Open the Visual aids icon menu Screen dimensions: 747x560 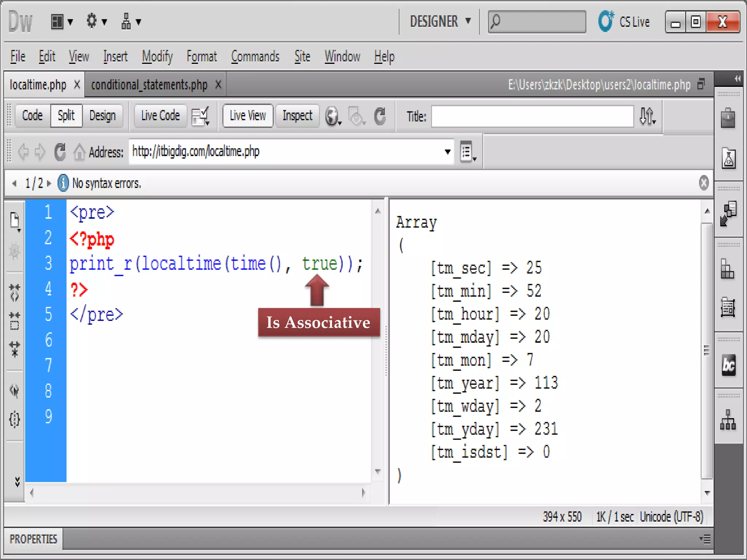tap(356, 116)
